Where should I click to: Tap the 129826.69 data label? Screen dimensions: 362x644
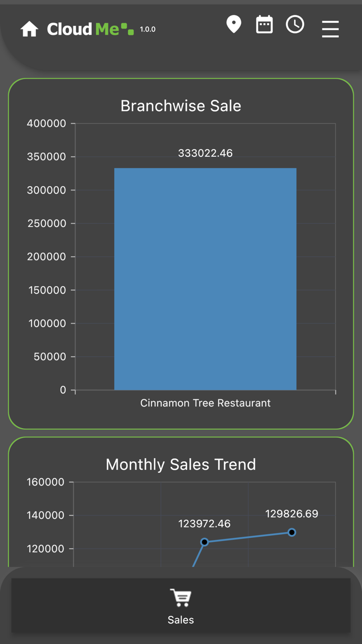click(x=292, y=514)
